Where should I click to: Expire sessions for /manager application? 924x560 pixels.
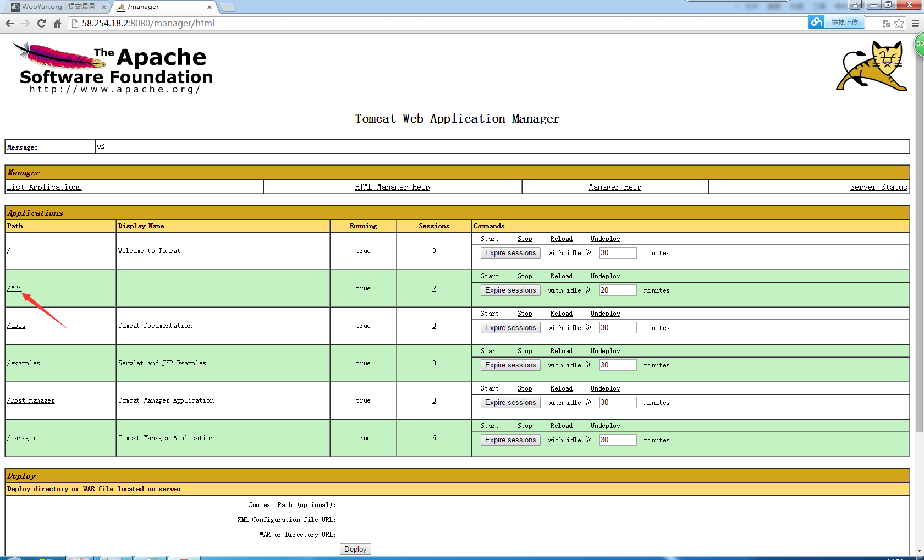pos(510,440)
